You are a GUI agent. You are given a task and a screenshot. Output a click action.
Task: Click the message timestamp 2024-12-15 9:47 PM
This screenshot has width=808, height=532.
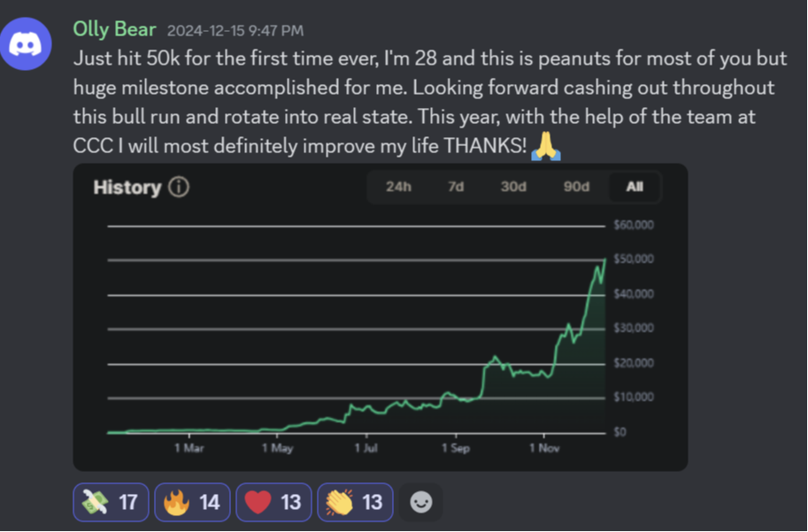click(x=235, y=31)
